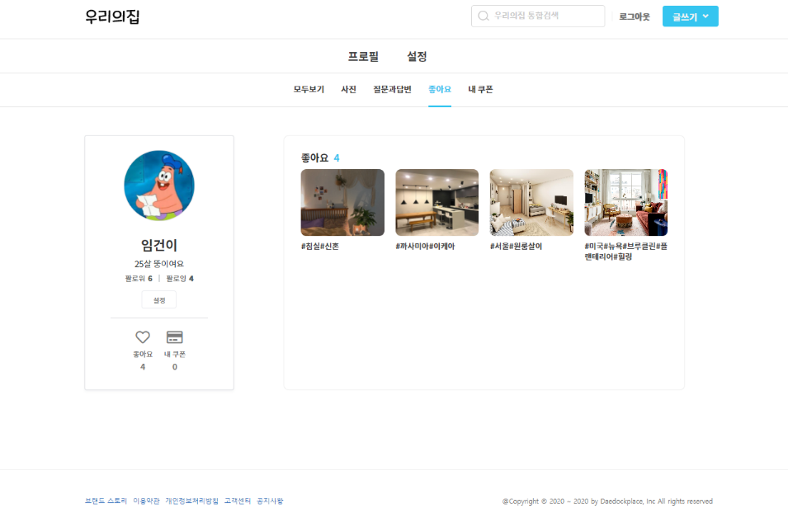The width and height of the screenshot is (788, 532).
Task: Open 내 쿠폰 using the card icon below the profile
Action: tap(175, 337)
